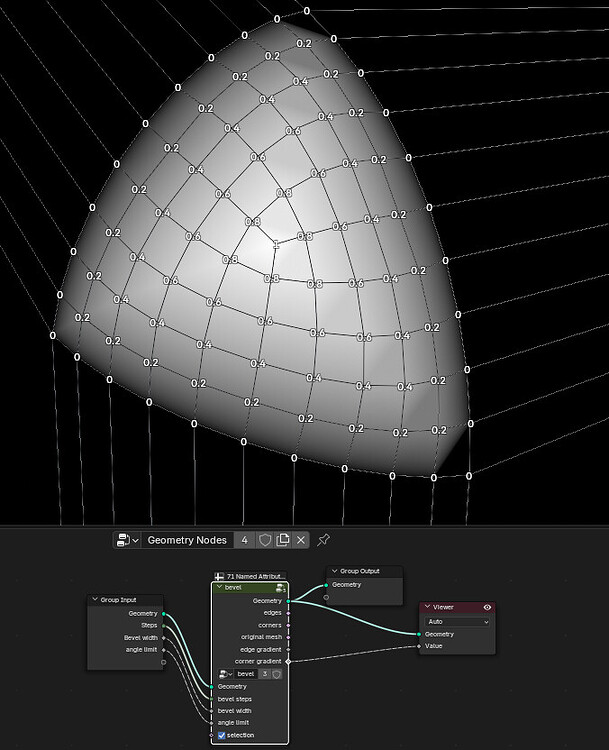
Task: Collapse the Group Input node
Action: coord(95,599)
